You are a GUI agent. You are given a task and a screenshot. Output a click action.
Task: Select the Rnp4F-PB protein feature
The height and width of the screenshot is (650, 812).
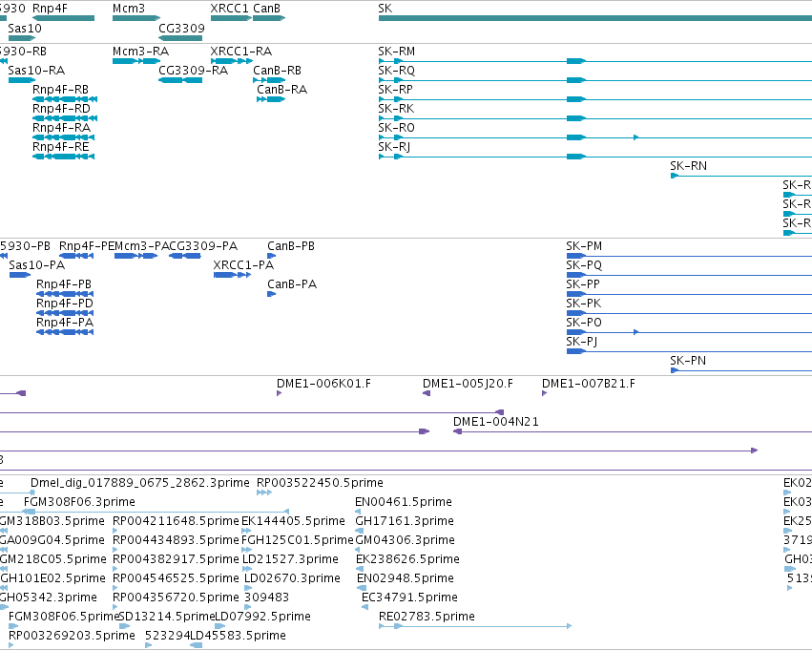tap(65, 294)
